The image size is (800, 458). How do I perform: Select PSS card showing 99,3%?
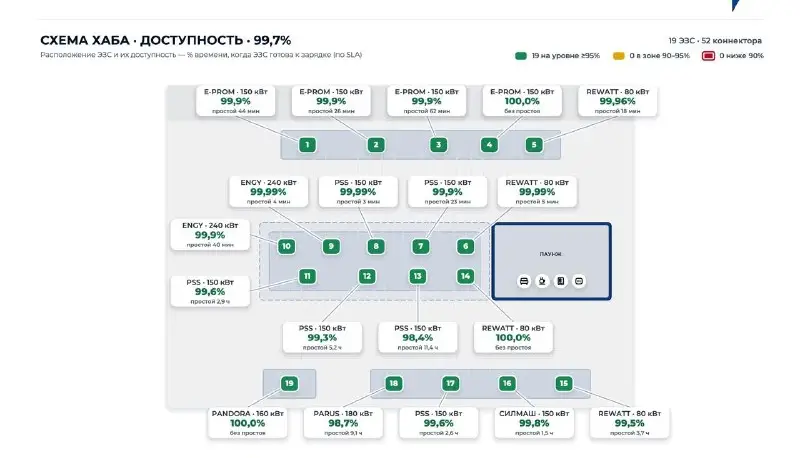tap(322, 338)
